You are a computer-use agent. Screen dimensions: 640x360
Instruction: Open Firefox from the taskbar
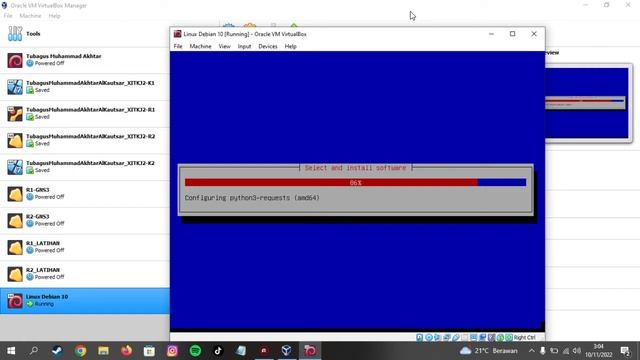126,351
